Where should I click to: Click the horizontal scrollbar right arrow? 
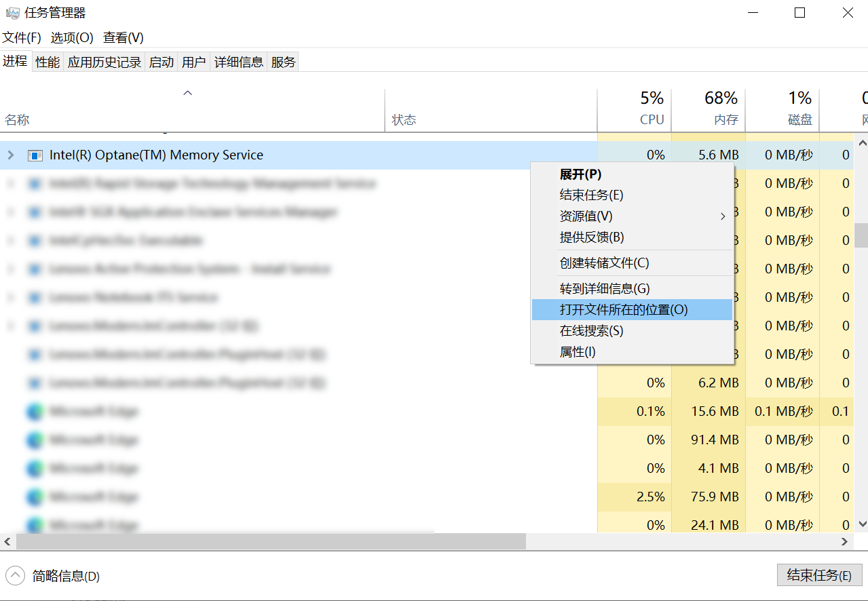point(845,541)
